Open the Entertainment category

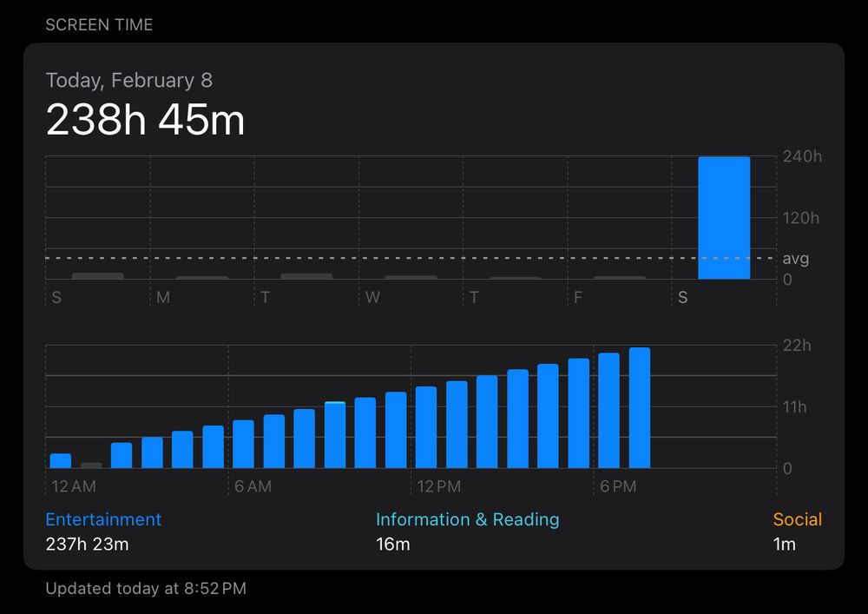pos(102,519)
